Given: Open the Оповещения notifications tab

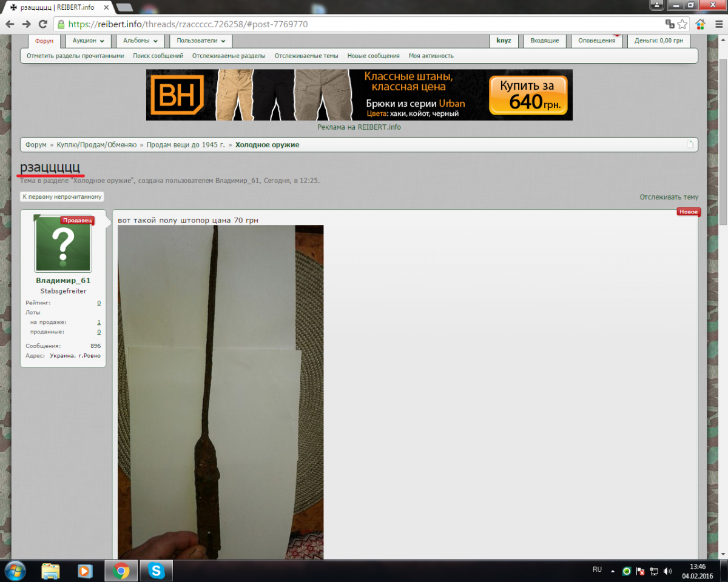Looking at the screenshot, I should [596, 41].
